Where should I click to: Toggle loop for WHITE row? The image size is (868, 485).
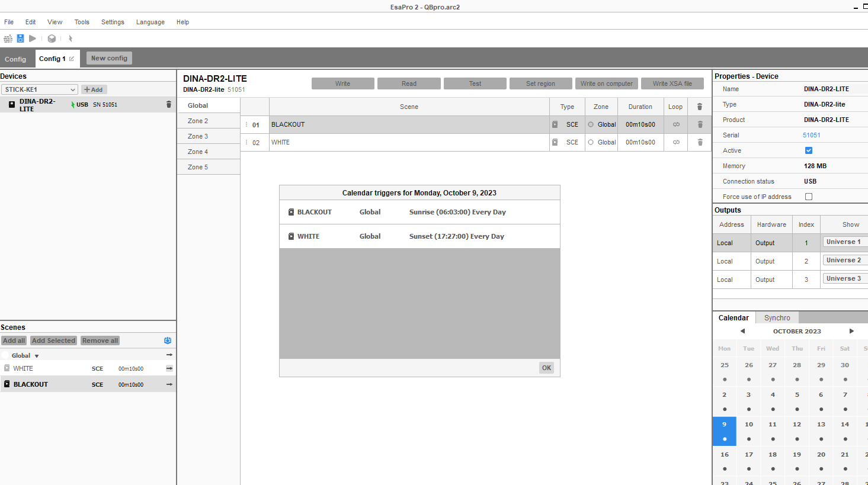pyautogui.click(x=676, y=142)
